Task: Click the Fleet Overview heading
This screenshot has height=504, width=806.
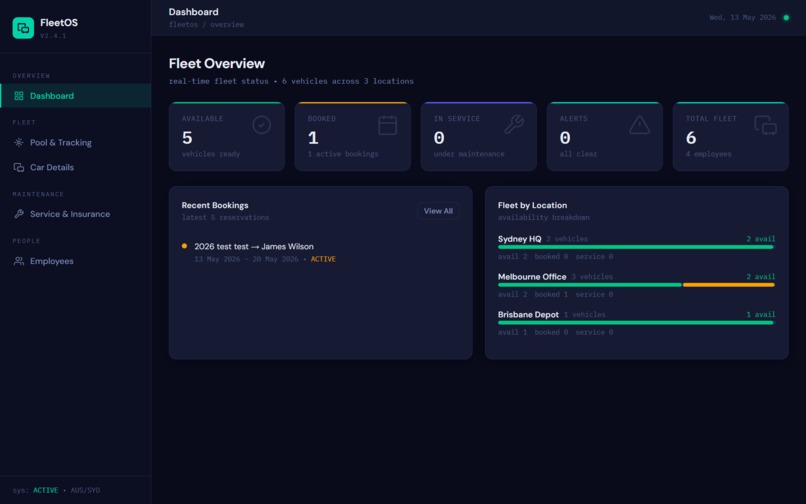Action: pyautogui.click(x=216, y=63)
